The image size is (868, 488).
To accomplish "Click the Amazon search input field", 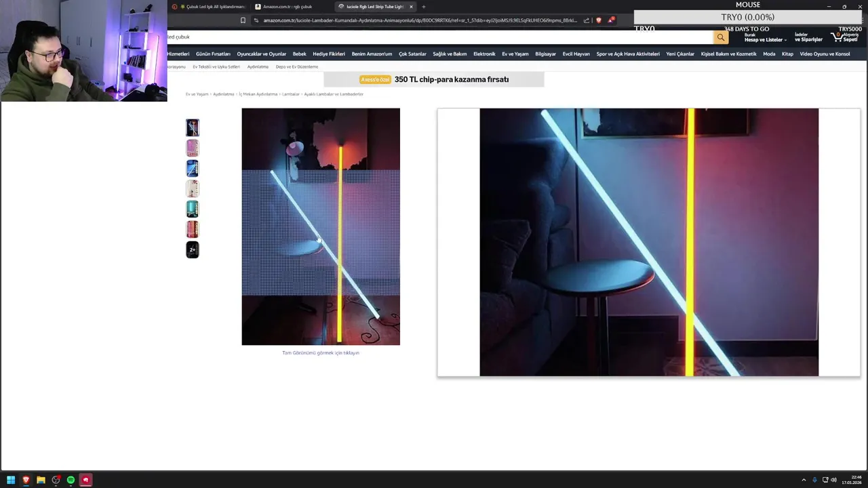I will [x=439, y=37].
